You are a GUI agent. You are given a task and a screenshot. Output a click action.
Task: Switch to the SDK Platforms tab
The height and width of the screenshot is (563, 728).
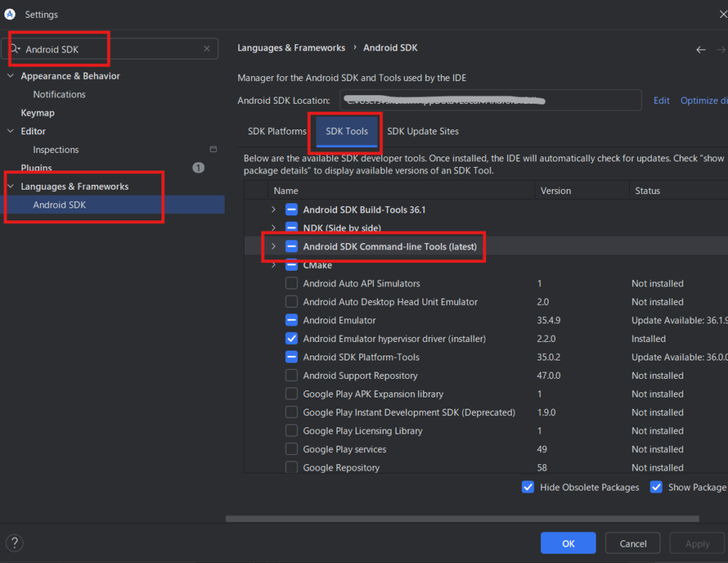(277, 132)
